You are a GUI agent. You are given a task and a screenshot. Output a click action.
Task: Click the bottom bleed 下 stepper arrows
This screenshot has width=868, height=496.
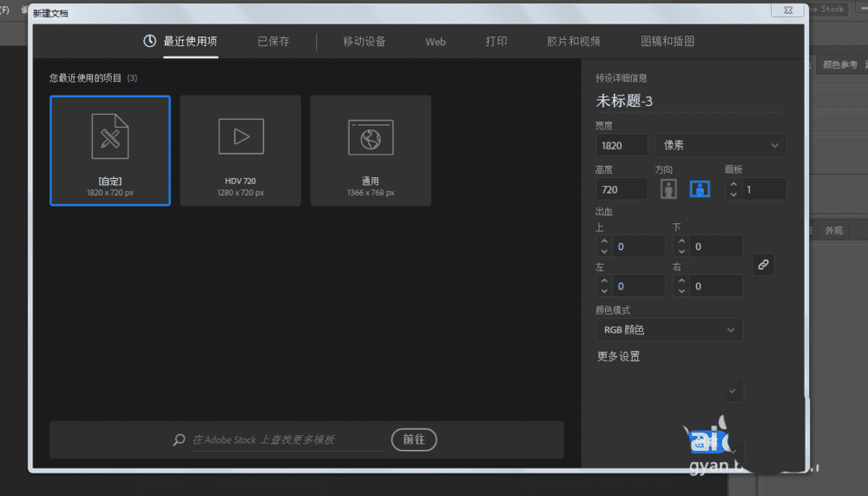tap(681, 246)
